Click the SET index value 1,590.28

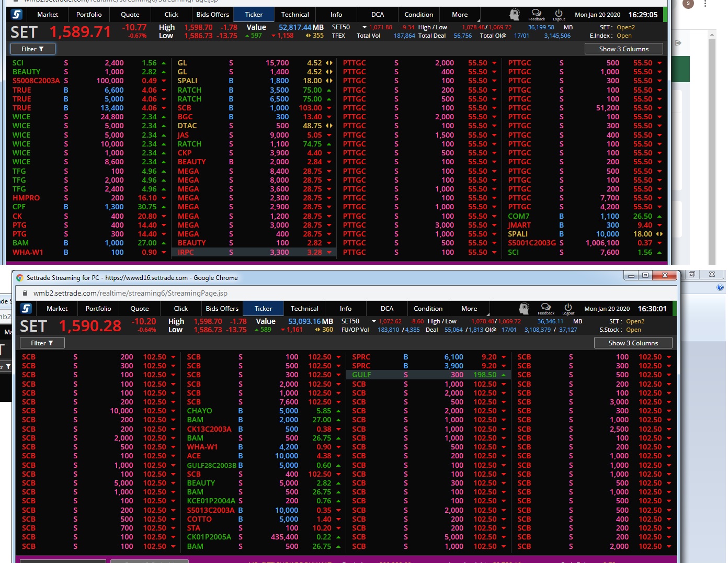point(90,326)
